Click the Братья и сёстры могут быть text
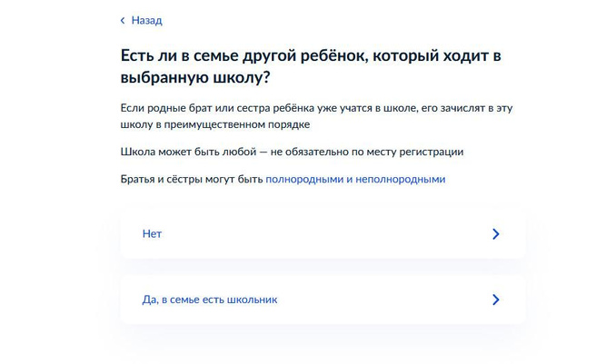 tap(192, 180)
